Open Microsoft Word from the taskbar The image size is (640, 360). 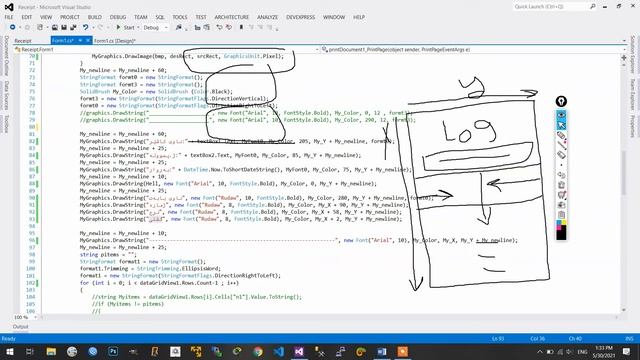[382, 351]
